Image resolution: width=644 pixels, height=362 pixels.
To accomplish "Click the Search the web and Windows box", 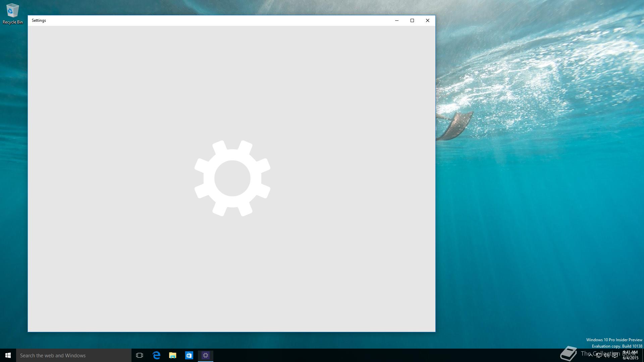I will 74,355.
